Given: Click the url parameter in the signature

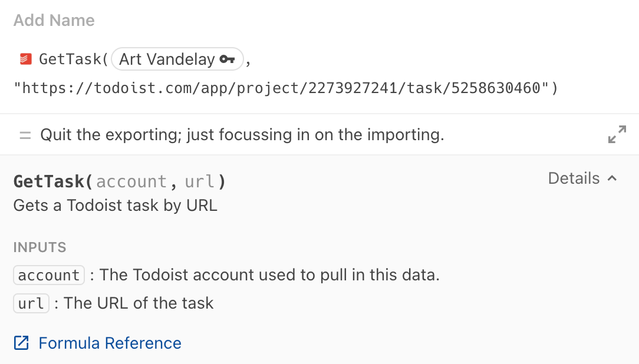Looking at the screenshot, I should pyautogui.click(x=199, y=181).
